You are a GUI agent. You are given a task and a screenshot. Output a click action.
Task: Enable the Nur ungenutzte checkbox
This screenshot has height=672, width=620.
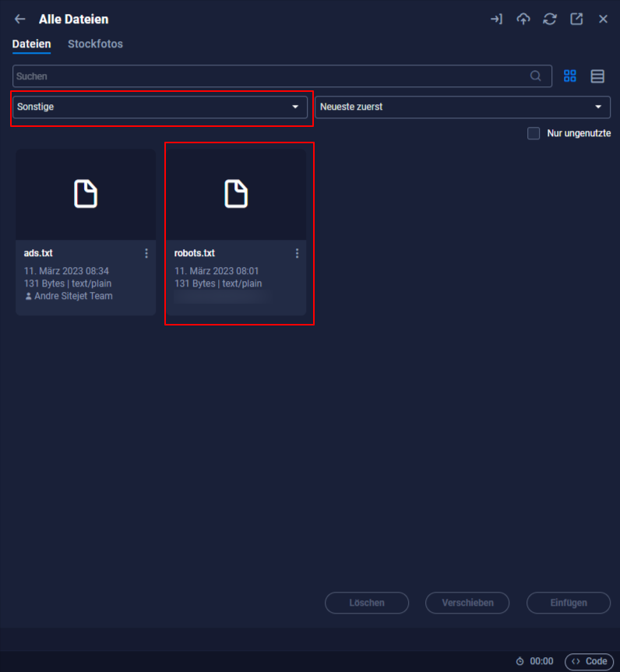coord(534,133)
